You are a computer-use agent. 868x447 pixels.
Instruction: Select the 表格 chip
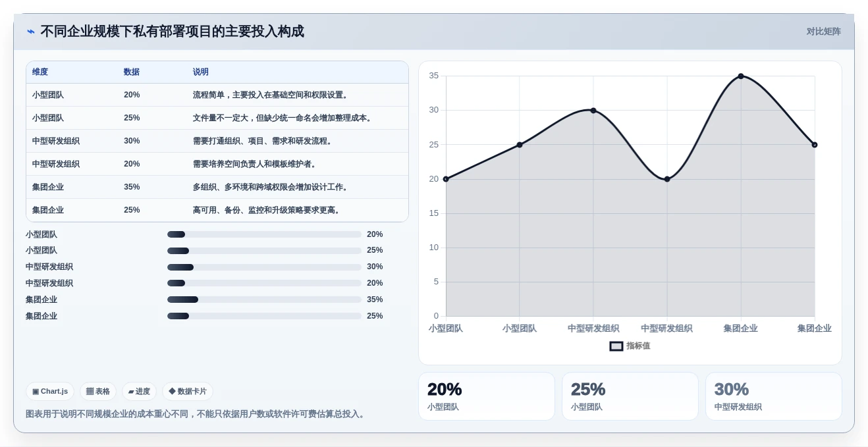tap(98, 392)
